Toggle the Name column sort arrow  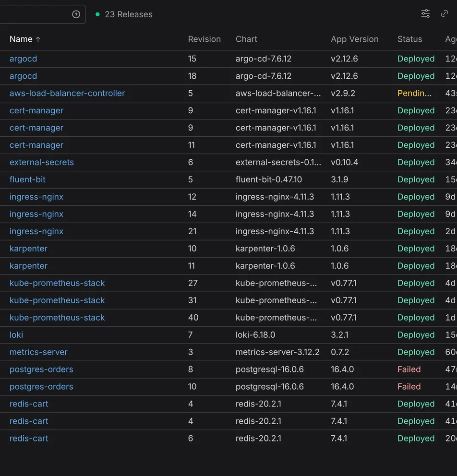tap(38, 39)
